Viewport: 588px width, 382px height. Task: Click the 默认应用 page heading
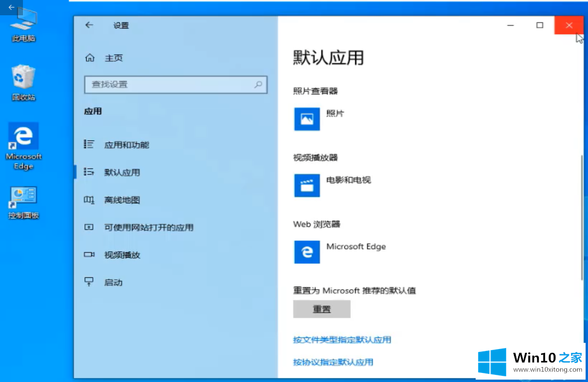(328, 58)
